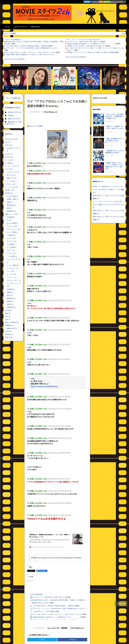The image size is (129, 644).
Task: Click the RSS icon beside ★ピックアップ記事★
Action: 28,126
